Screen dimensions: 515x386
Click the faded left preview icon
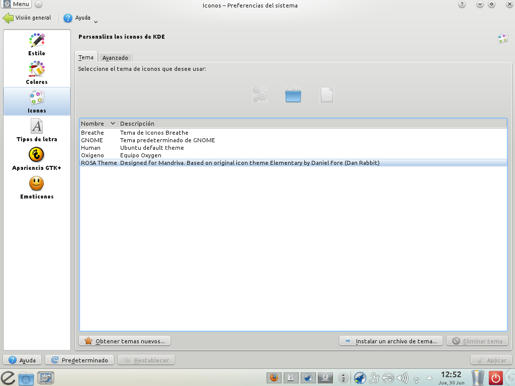(260, 95)
